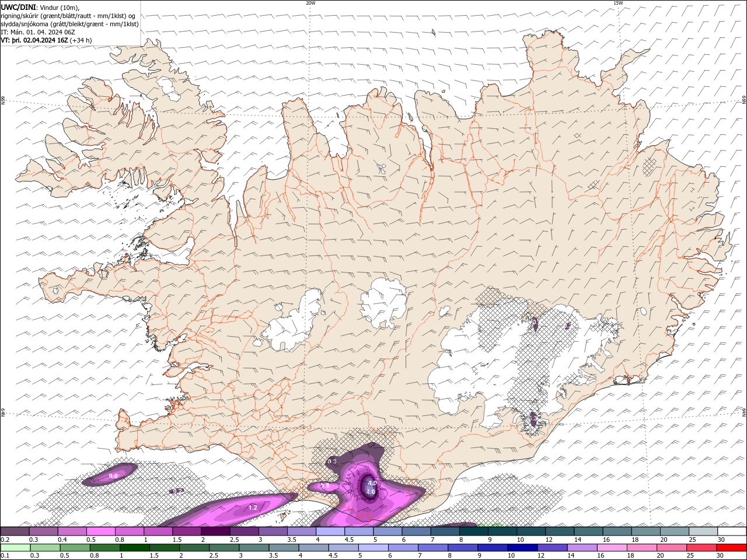This screenshot has height=560, width=747.
Task: Select the '9' label under upper legend row
Action: [489, 540]
